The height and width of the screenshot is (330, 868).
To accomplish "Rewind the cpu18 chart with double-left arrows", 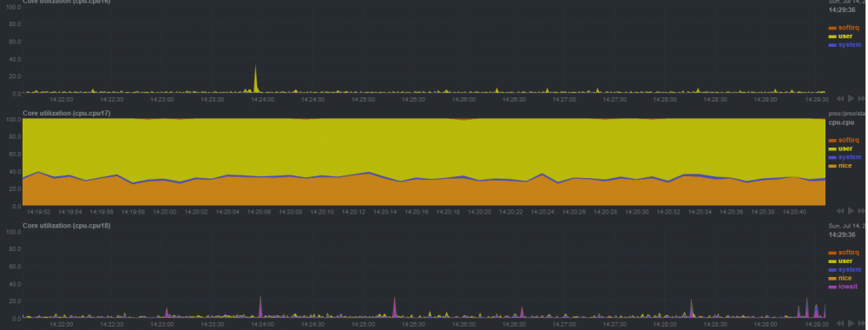I will 839,323.
